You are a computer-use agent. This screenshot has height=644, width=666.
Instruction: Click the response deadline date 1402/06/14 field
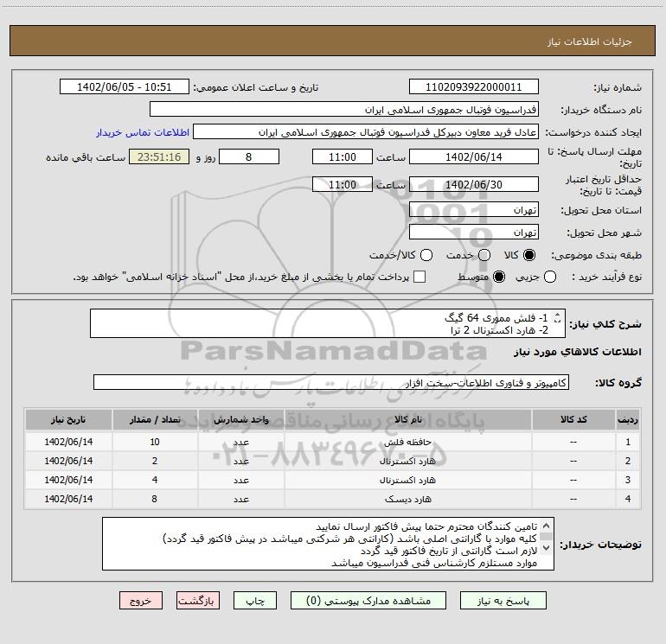(474, 156)
